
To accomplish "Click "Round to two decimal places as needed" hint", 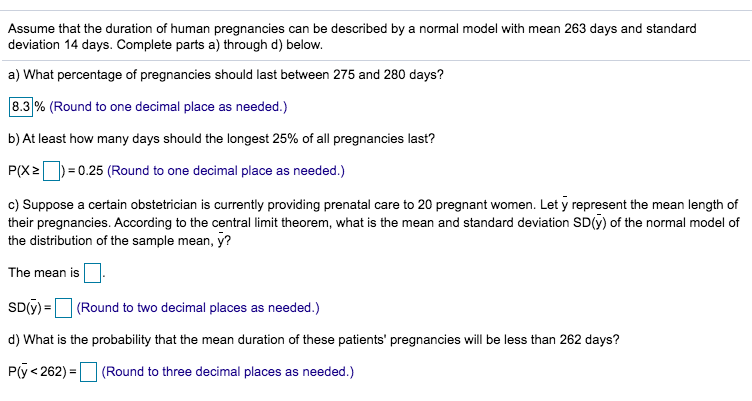I will (x=198, y=307).
